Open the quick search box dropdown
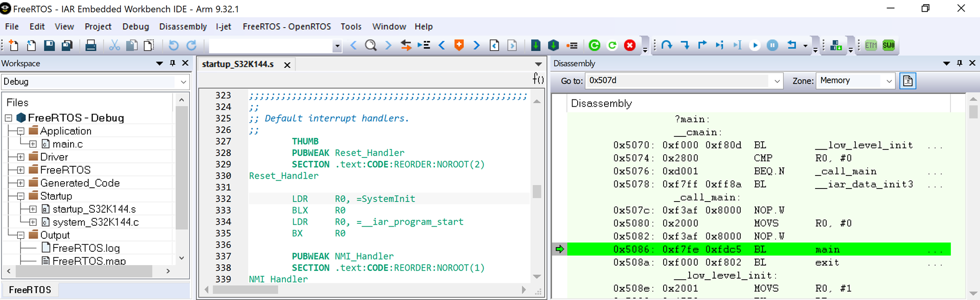The width and height of the screenshot is (980, 300). pos(337,46)
